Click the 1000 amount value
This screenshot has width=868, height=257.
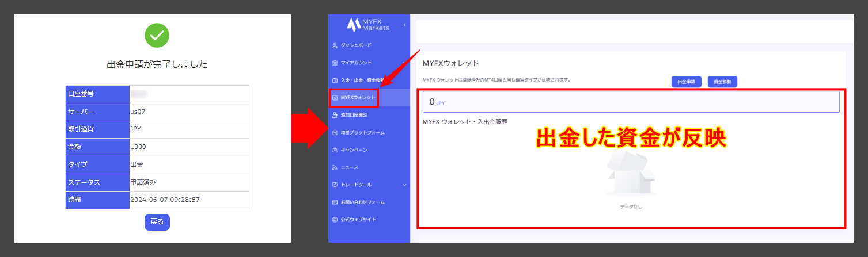point(138,147)
